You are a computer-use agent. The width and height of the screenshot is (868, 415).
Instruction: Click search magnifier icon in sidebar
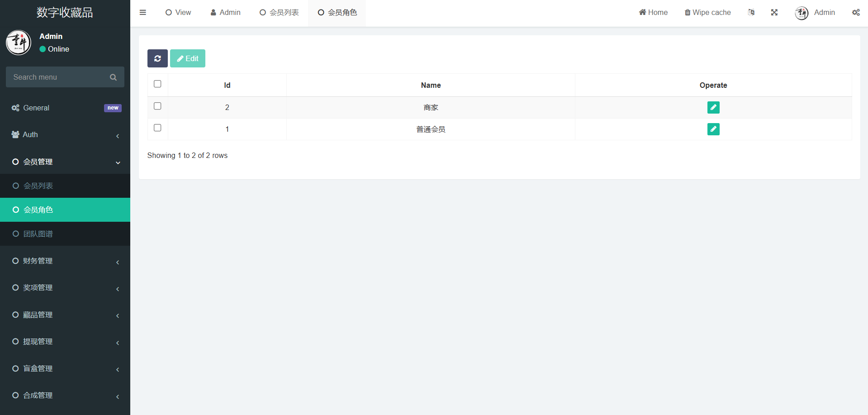(113, 77)
